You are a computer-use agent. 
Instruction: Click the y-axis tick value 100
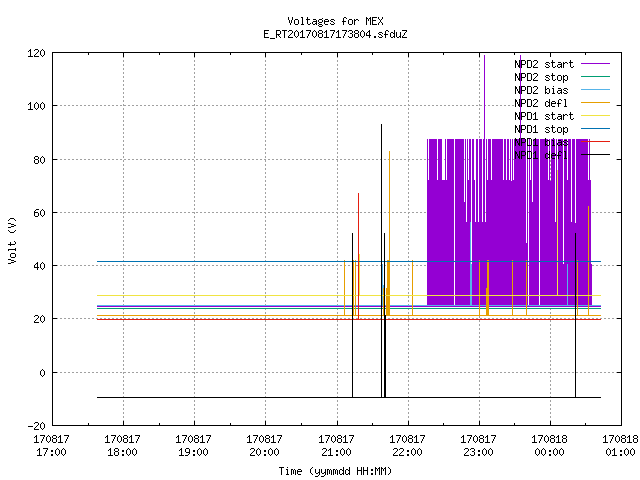click(36, 106)
